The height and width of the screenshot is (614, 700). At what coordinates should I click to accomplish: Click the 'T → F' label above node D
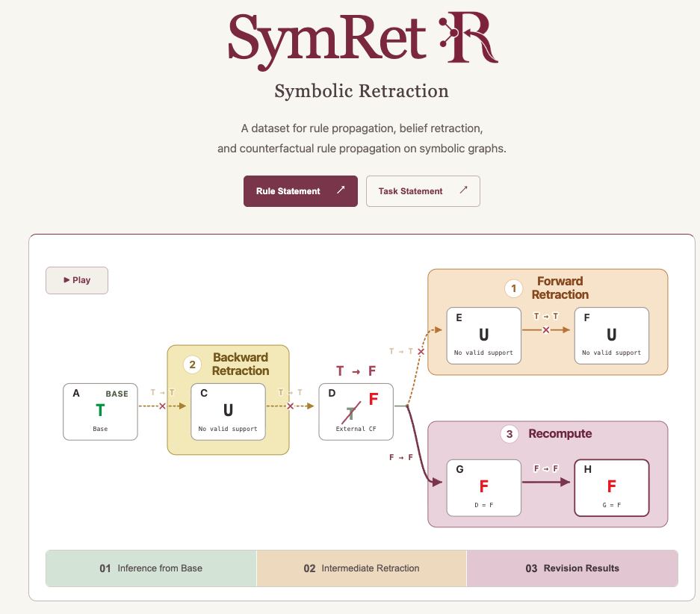(356, 371)
